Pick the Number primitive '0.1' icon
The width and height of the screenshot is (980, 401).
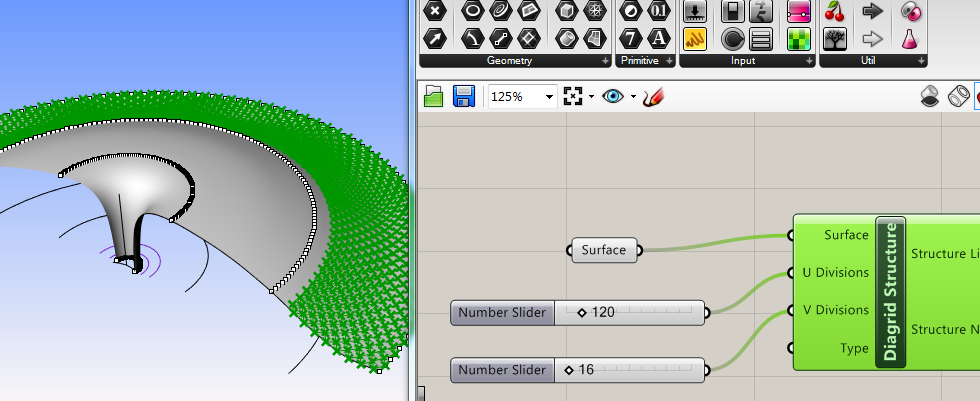pos(659,10)
